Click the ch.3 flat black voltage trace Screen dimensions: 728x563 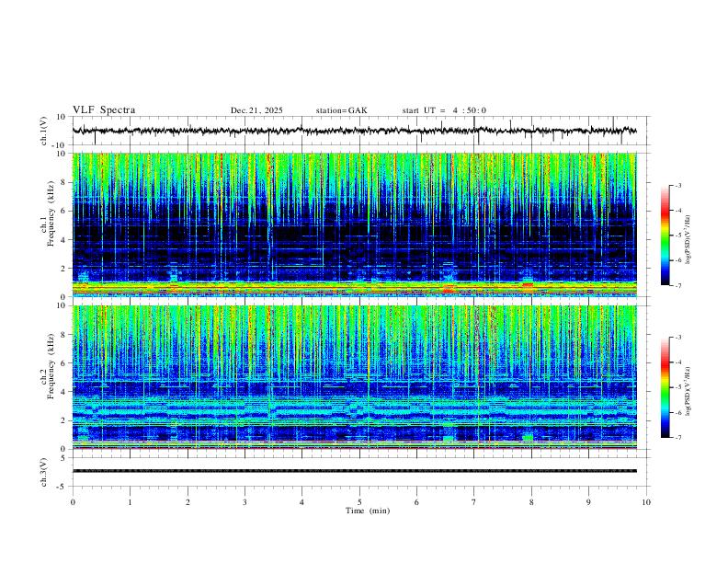tap(355, 471)
